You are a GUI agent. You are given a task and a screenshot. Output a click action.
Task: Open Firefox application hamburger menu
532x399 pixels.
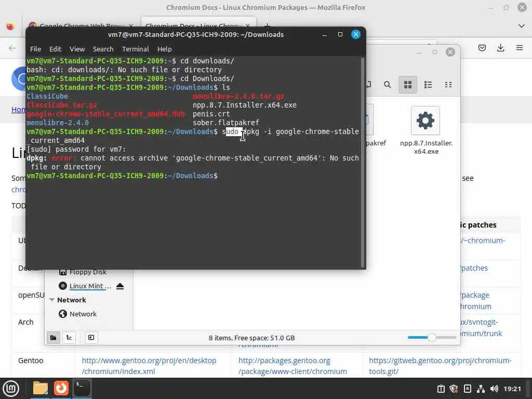tap(519, 48)
